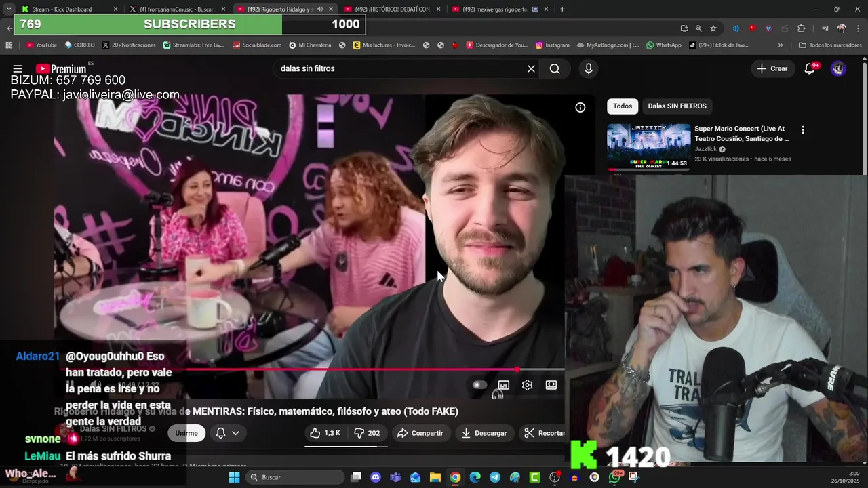
Task: Click the Descargar button
Action: click(x=484, y=433)
